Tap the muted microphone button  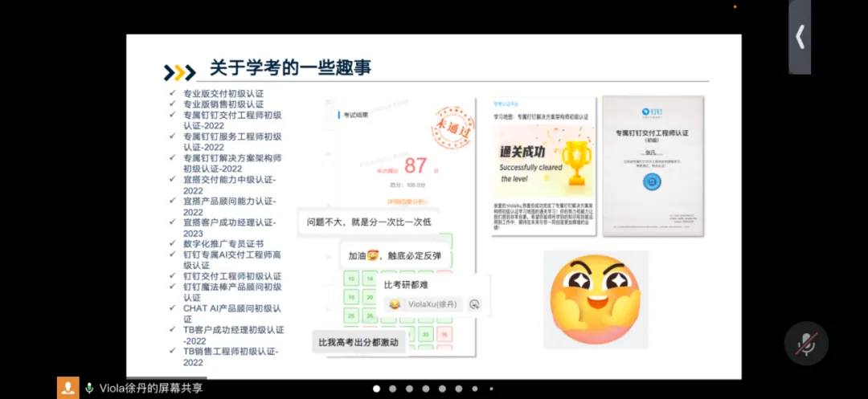tap(806, 343)
